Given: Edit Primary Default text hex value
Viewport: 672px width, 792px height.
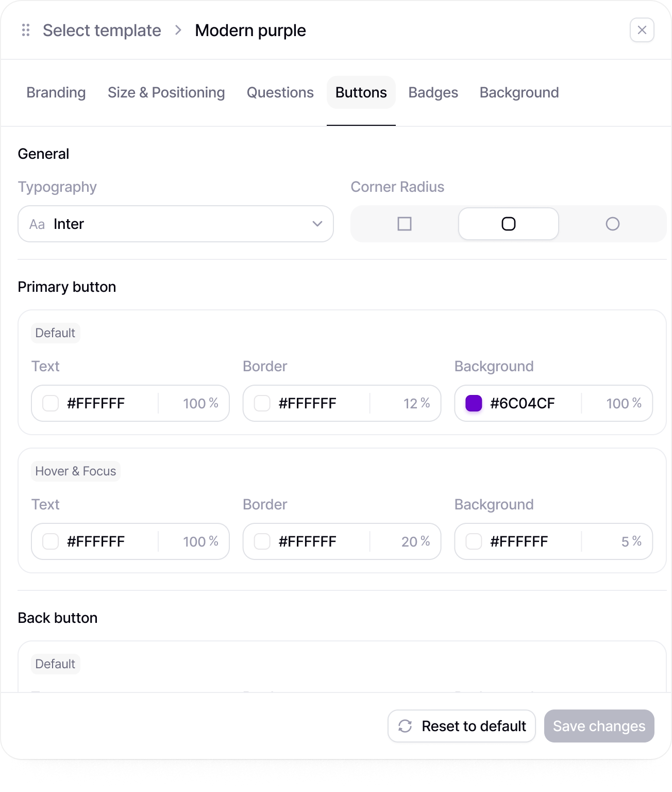Looking at the screenshot, I should 96,403.
